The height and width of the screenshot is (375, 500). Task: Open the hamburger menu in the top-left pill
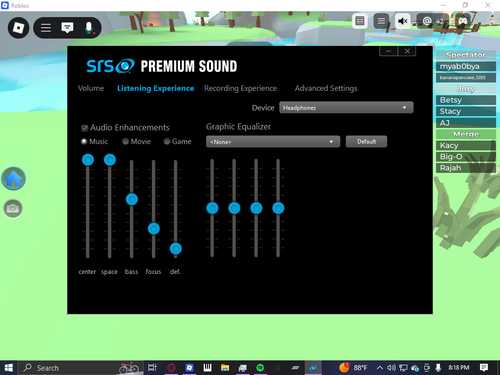pos(46,28)
